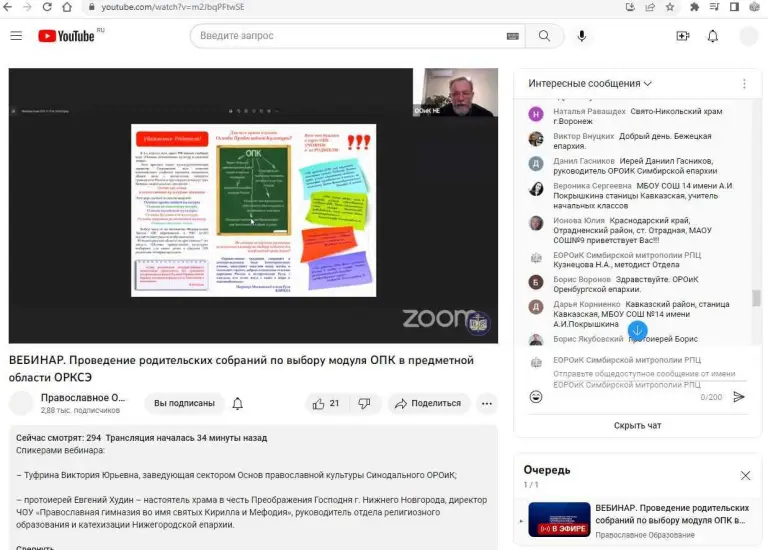Open the channel avatar next to title
Screen dimensions: 768x550
pos(22,403)
